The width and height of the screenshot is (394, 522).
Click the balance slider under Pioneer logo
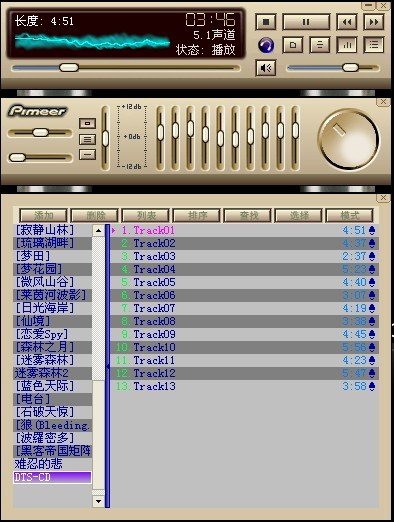pos(40,132)
